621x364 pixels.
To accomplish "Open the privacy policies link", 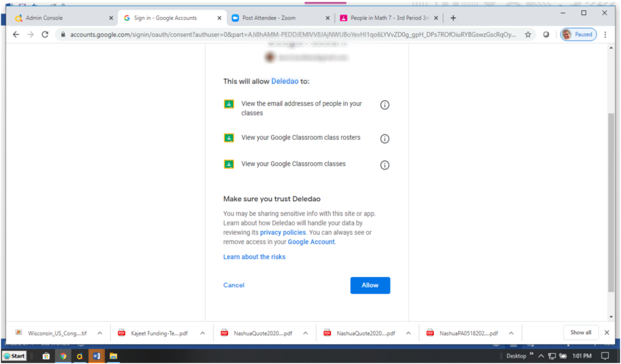I will click(x=283, y=232).
